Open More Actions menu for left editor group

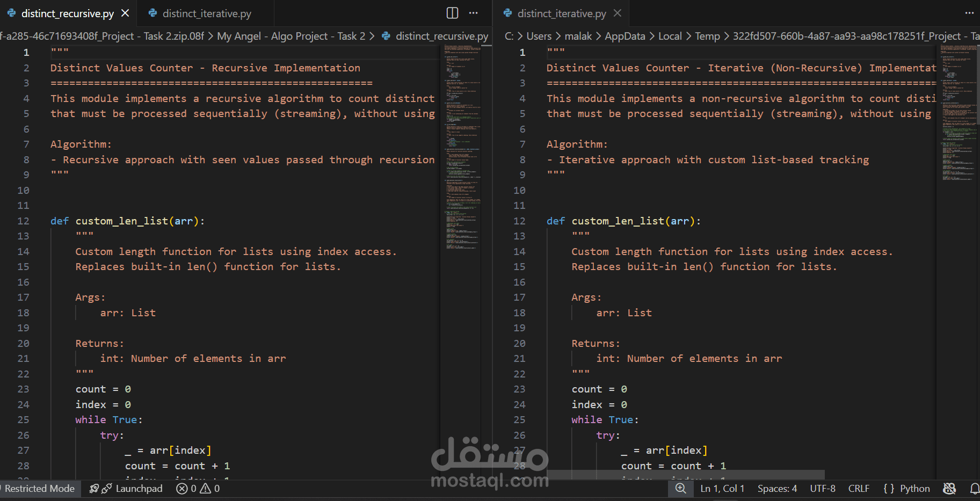coord(473,13)
